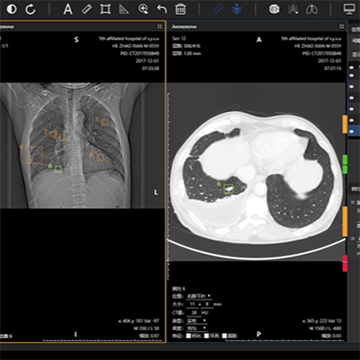The image size is (360, 360).
Task: Click the monitor display icon
Action: (x=349, y=9)
